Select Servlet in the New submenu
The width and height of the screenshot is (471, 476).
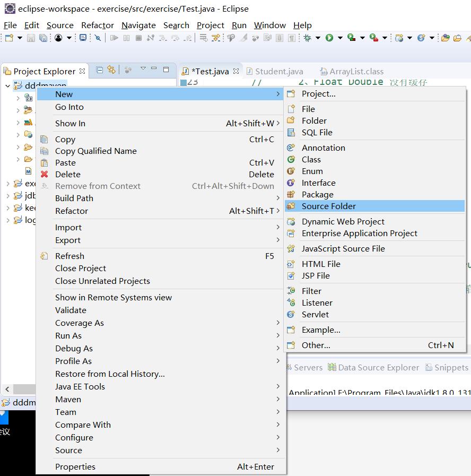[375, 315]
